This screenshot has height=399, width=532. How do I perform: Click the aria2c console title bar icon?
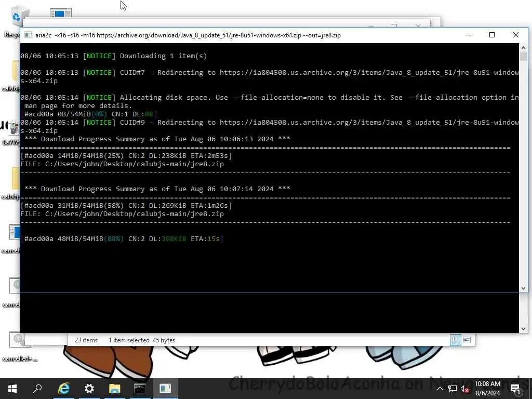pos(29,35)
